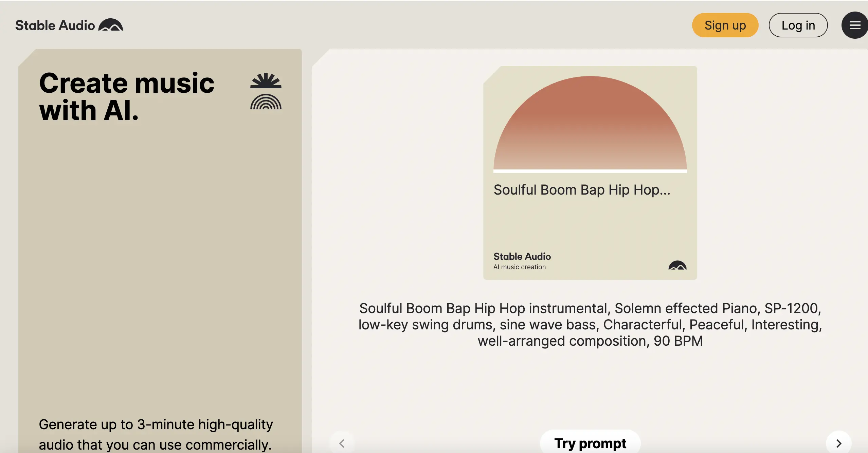Click the Stable Audio wave logo in header
868x453 pixels.
(x=111, y=25)
